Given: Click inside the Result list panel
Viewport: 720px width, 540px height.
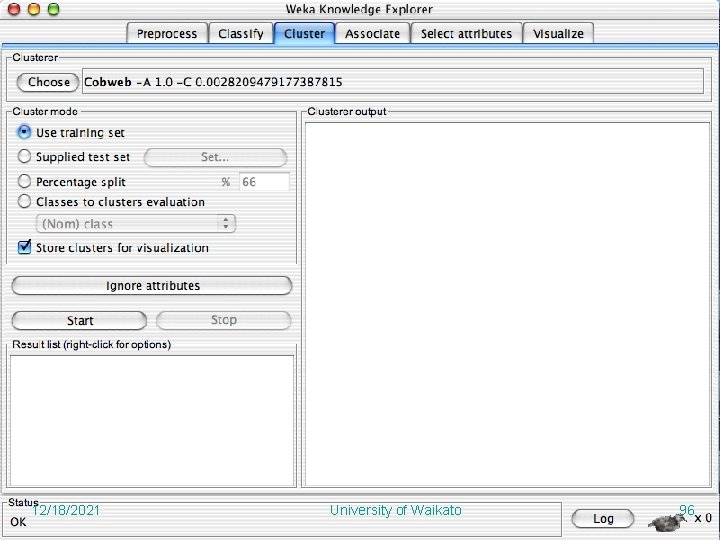Looking at the screenshot, I should 152,420.
